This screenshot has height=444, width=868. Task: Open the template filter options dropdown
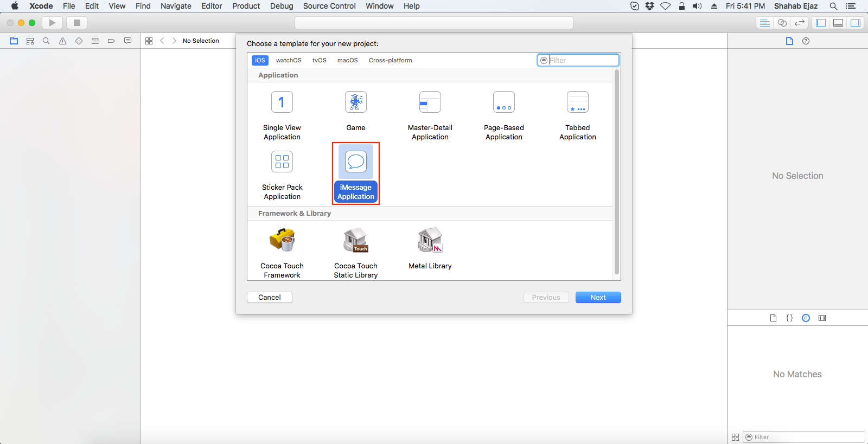(544, 60)
